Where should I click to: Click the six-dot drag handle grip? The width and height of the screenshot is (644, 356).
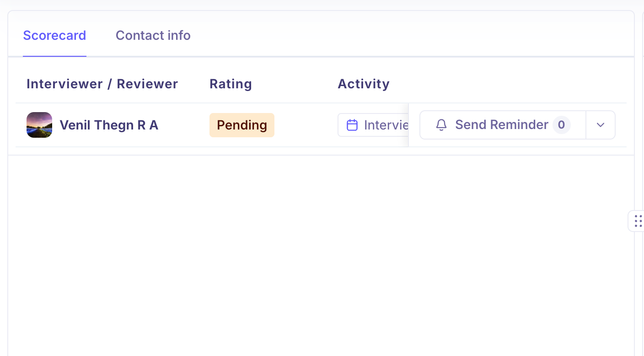(638, 221)
